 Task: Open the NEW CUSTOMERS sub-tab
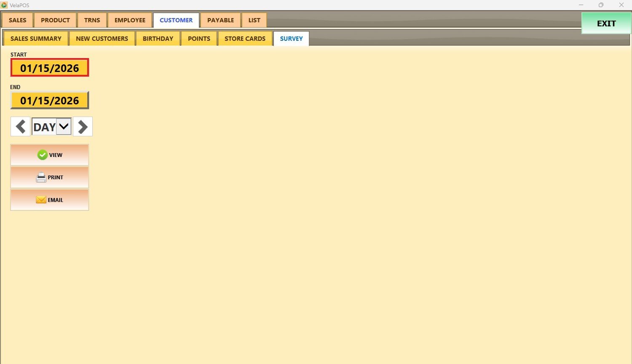pos(102,39)
